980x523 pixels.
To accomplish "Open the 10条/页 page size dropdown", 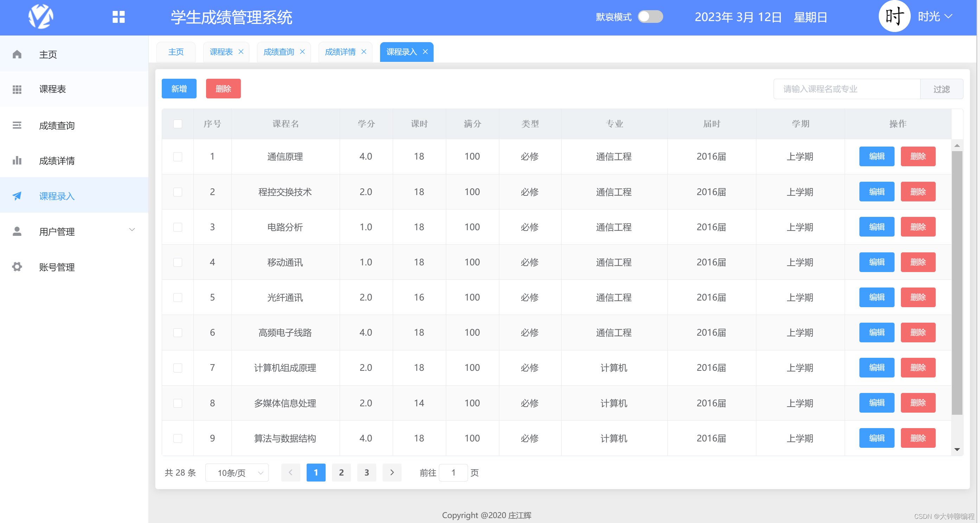I will [237, 473].
